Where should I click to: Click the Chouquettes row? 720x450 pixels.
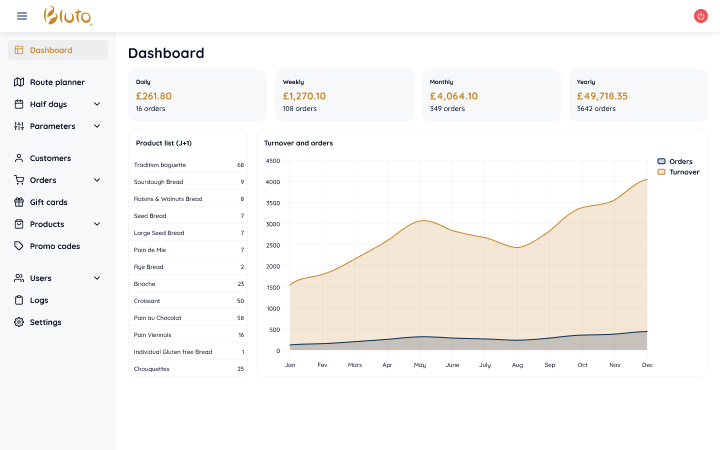click(x=188, y=369)
